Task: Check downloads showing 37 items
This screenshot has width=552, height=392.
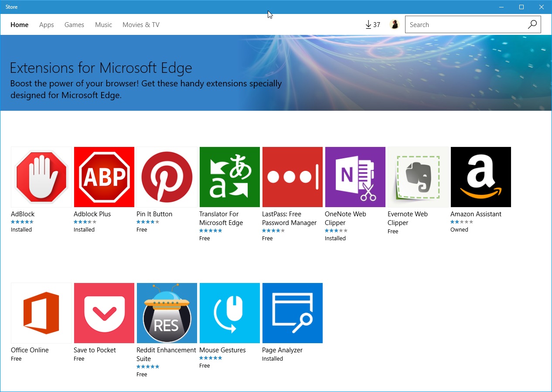Action: pyautogui.click(x=372, y=24)
